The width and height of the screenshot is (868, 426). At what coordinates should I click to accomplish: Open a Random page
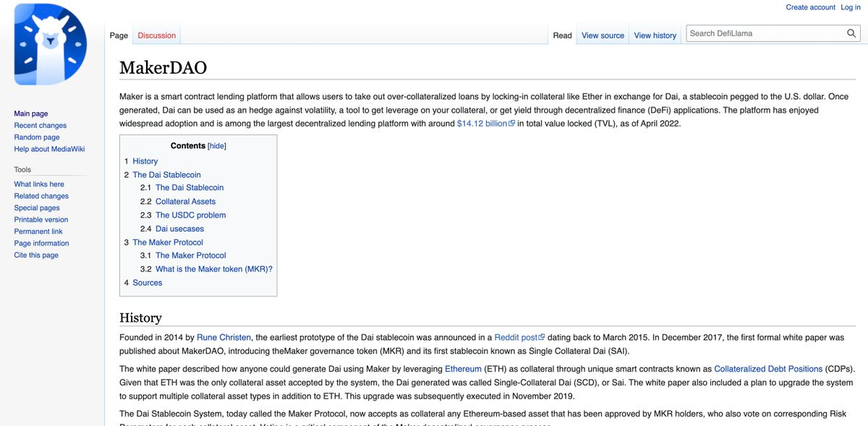tap(37, 137)
